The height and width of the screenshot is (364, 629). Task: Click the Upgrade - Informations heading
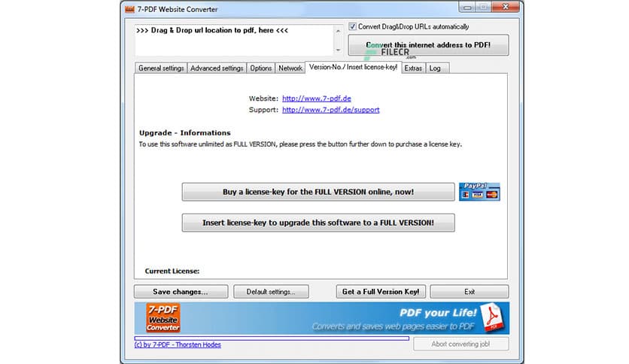tap(185, 132)
